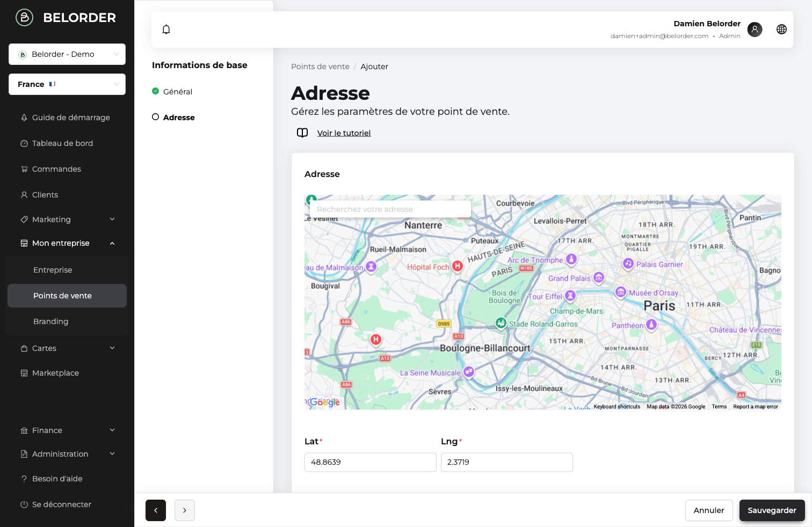This screenshot has width=812, height=527.
Task: Open Voir le tutoriel link
Action: (344, 133)
